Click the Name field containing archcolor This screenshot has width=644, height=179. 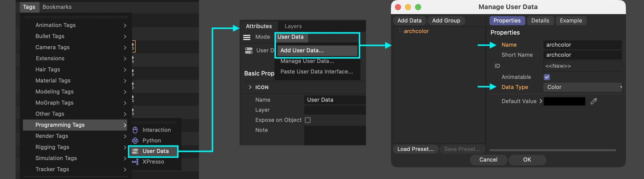[582, 45]
